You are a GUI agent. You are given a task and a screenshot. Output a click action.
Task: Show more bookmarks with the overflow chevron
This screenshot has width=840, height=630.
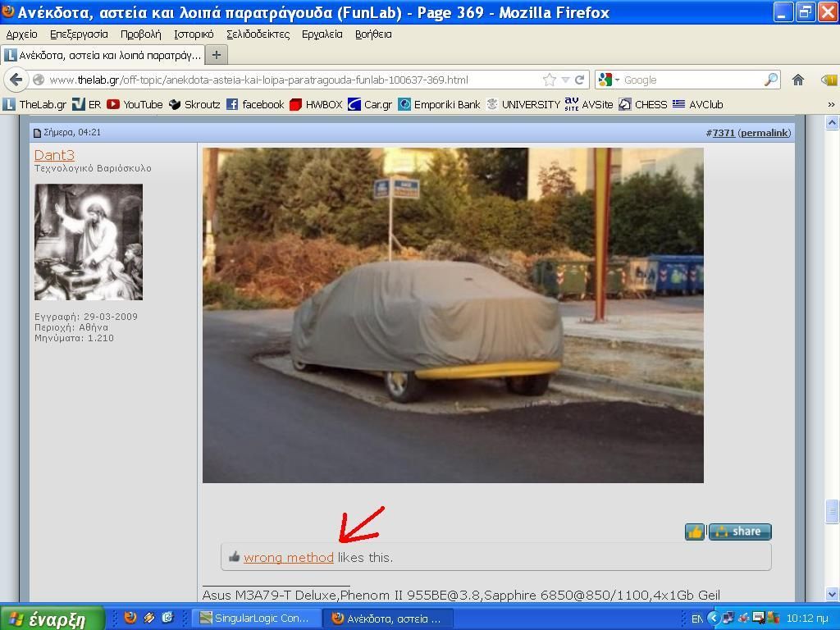coord(830,104)
